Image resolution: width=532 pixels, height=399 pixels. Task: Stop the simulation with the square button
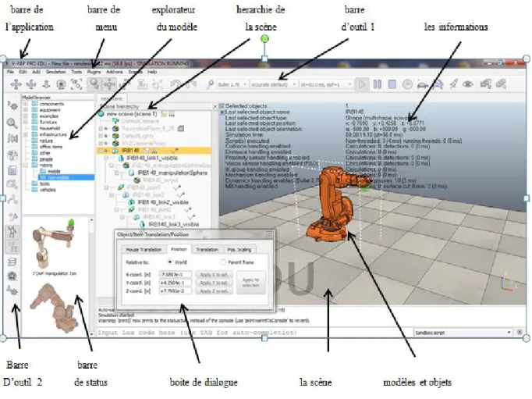pyautogui.click(x=392, y=84)
